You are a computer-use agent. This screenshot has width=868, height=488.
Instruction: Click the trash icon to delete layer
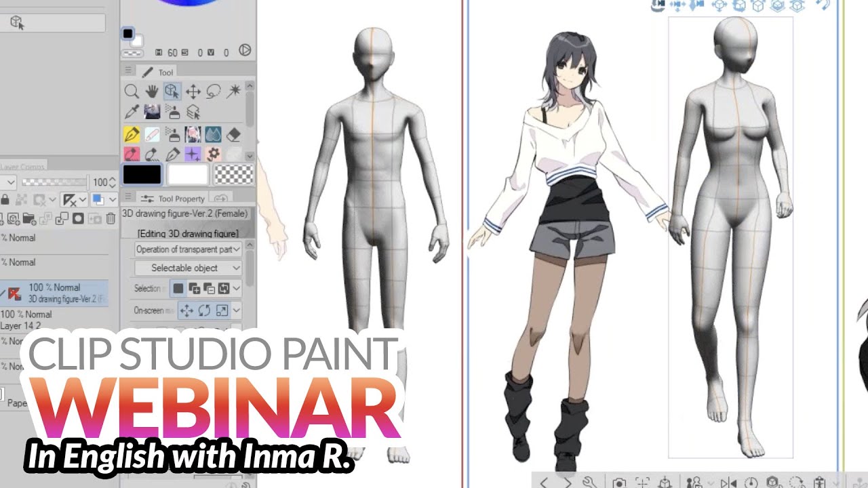[111, 218]
